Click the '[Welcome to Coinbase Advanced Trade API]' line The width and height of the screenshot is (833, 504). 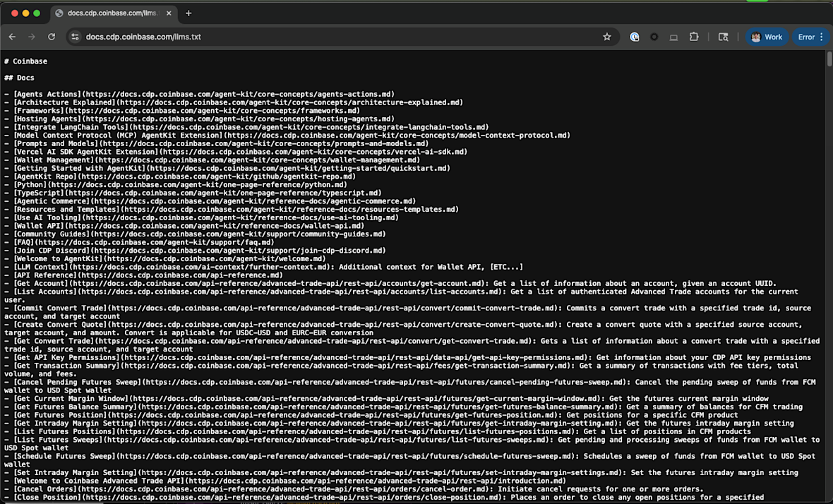285,481
